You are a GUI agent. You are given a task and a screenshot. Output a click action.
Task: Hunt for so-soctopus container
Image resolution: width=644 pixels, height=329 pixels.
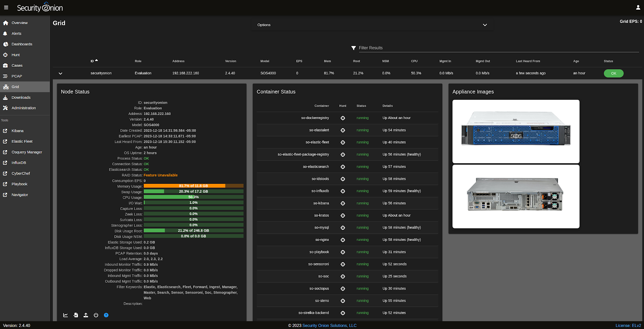pos(343,289)
